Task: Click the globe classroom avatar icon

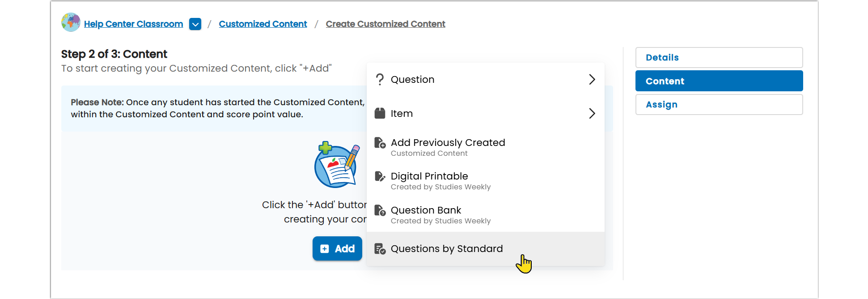Action: (71, 22)
